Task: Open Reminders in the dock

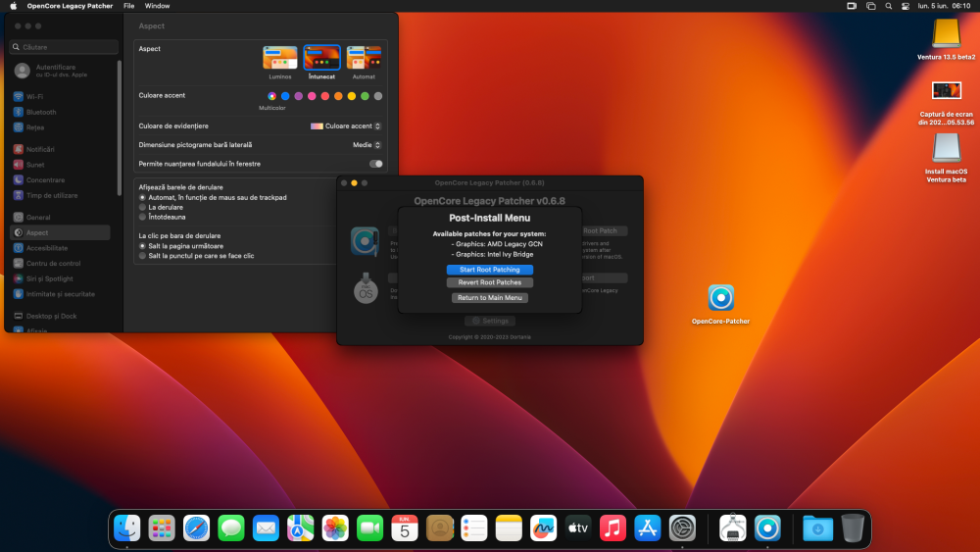Action: click(473, 528)
